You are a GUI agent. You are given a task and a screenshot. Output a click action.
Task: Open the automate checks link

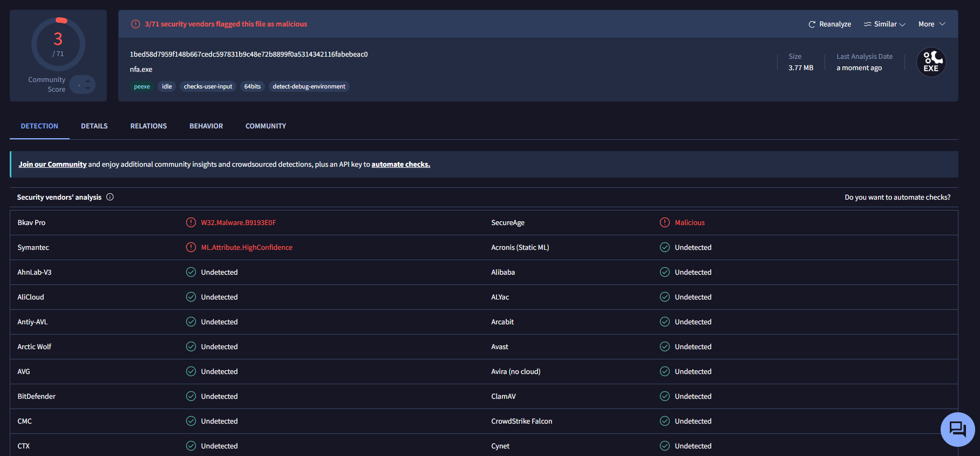[x=401, y=165]
